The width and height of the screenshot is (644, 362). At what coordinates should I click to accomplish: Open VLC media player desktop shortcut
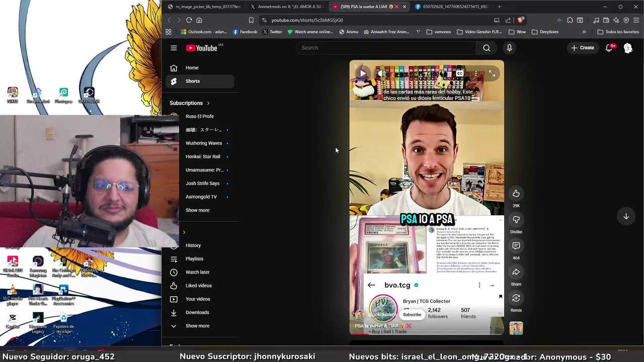point(13,295)
